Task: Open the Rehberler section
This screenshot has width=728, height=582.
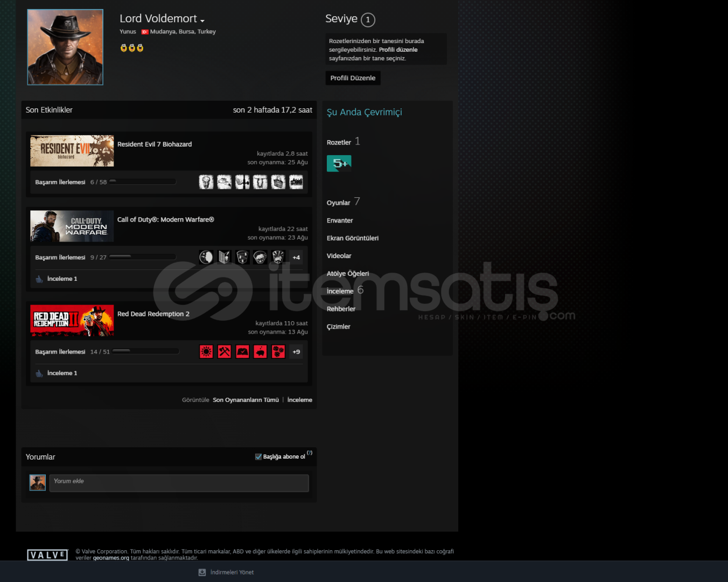Action: click(341, 309)
